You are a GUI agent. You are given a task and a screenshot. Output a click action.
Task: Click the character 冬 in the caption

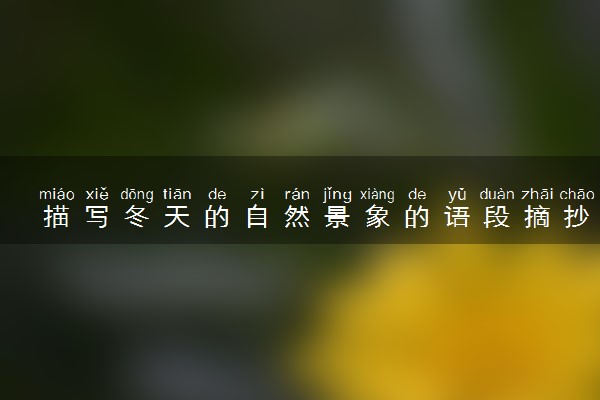pyautogui.click(x=137, y=217)
